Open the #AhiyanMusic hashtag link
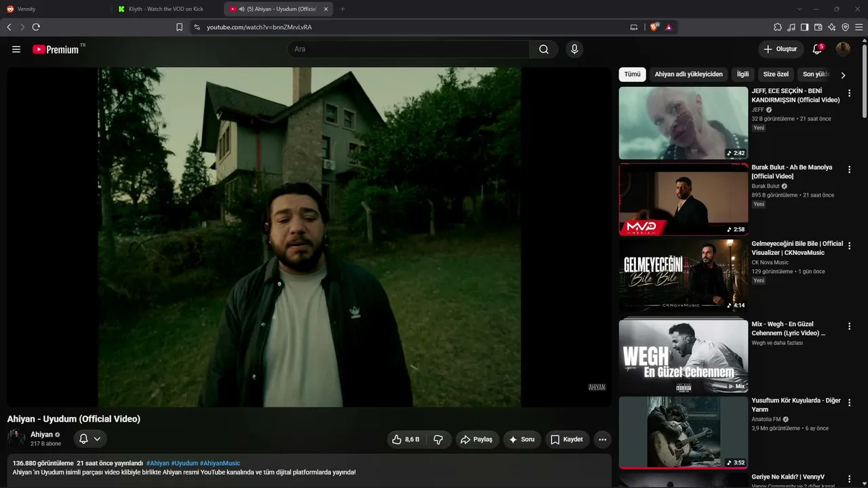Image resolution: width=868 pixels, height=488 pixels. click(220, 463)
